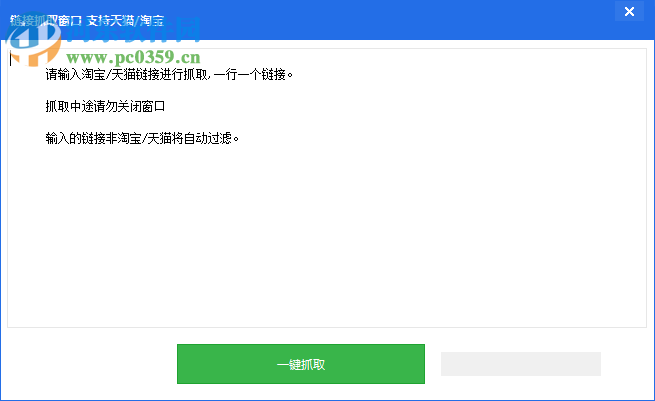The width and height of the screenshot is (655, 401).
Task: Click the line 请输入淘宝/天猫链接进行抓取
Action: (169, 74)
